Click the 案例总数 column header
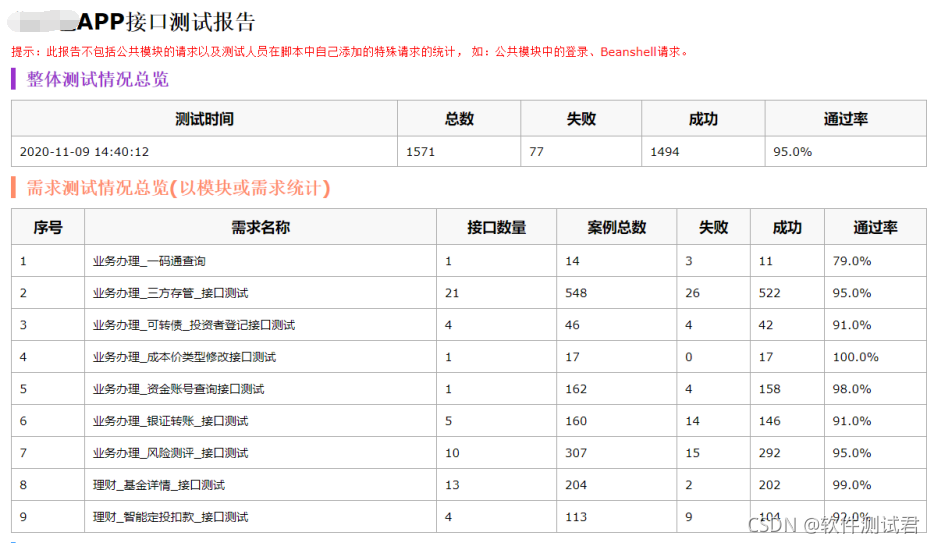 click(617, 227)
